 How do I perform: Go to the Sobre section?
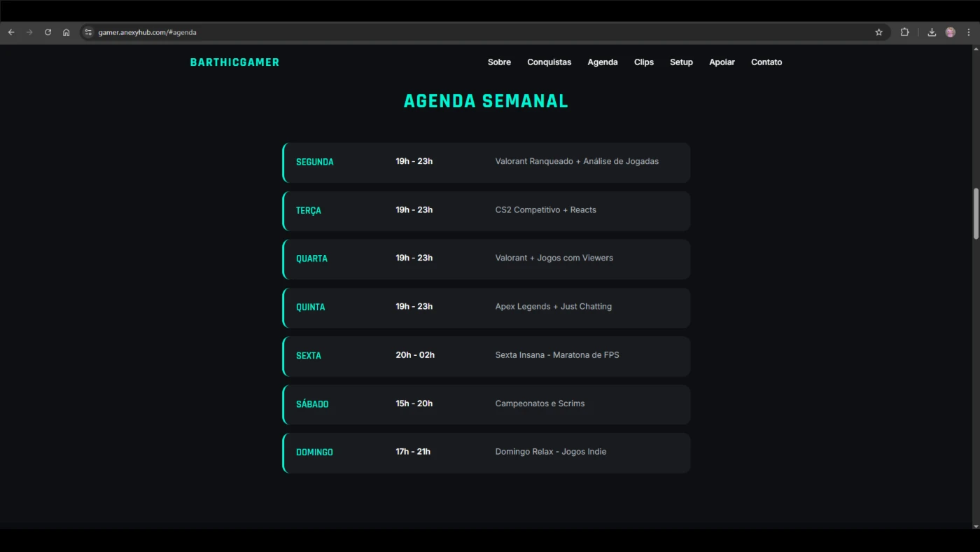[499, 62]
